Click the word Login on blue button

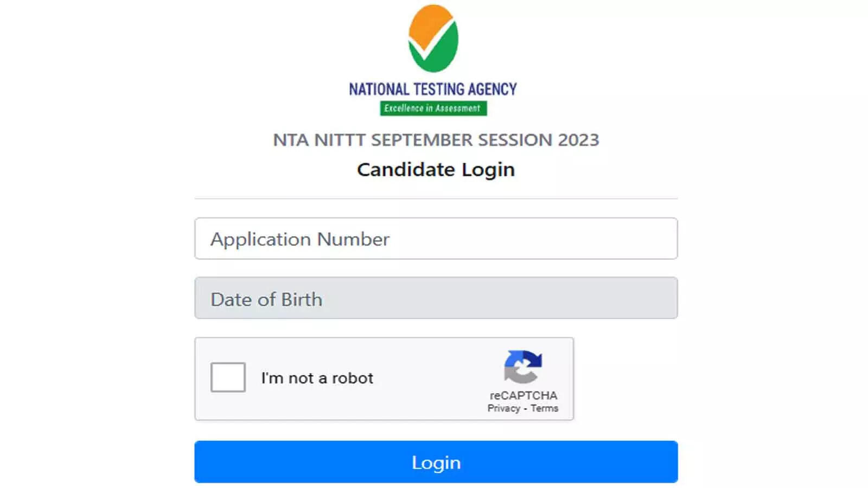[x=436, y=463]
